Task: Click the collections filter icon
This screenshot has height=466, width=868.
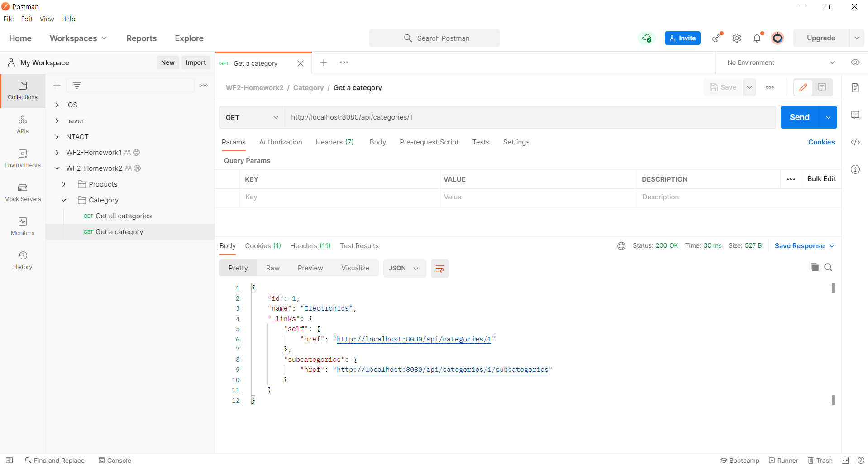Action: [x=77, y=86]
